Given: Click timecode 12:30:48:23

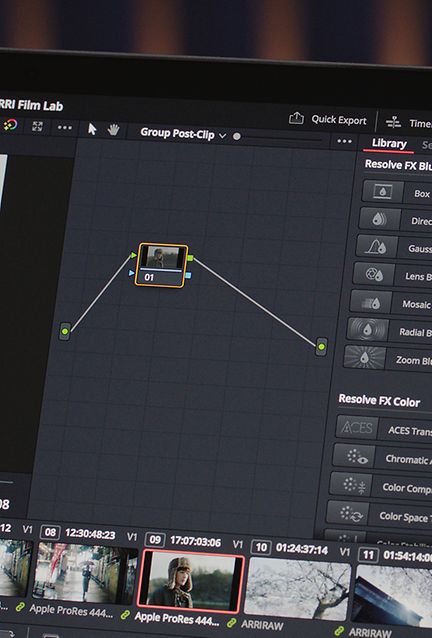Looking at the screenshot, I should point(90,534).
